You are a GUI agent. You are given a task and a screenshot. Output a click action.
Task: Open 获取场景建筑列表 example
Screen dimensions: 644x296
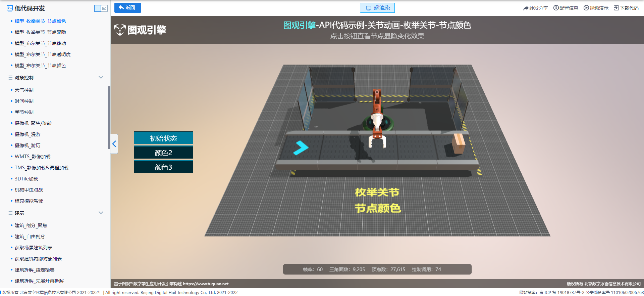point(34,248)
